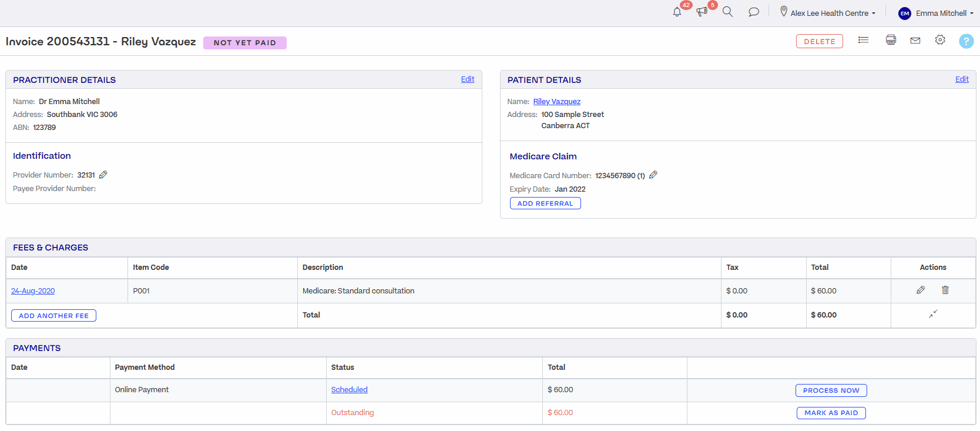This screenshot has height=431, width=980.
Task: Open the announcements megaphone icon
Action: 702,12
